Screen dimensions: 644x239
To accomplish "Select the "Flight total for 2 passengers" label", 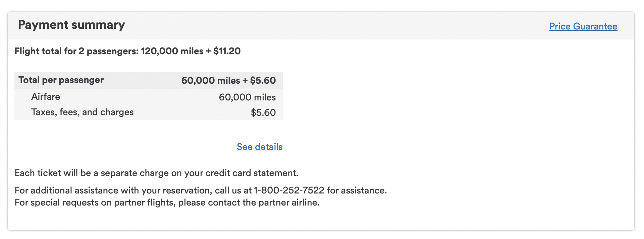I will coord(76,51).
